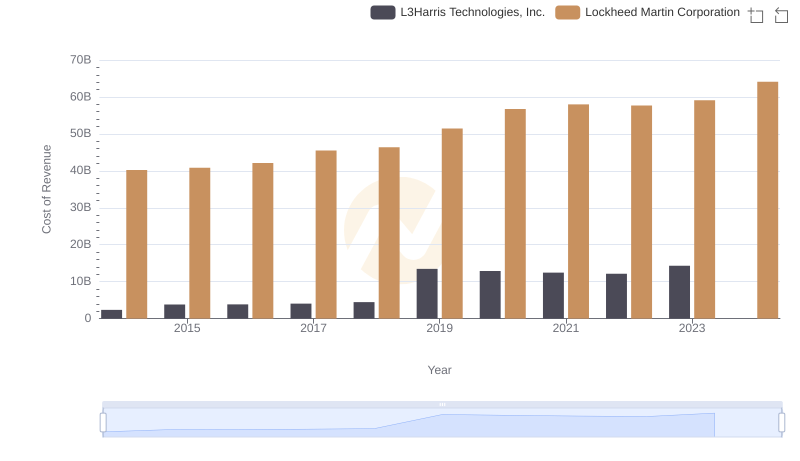Click the 2015 x-axis label
The width and height of the screenshot is (800, 461).
click(187, 328)
